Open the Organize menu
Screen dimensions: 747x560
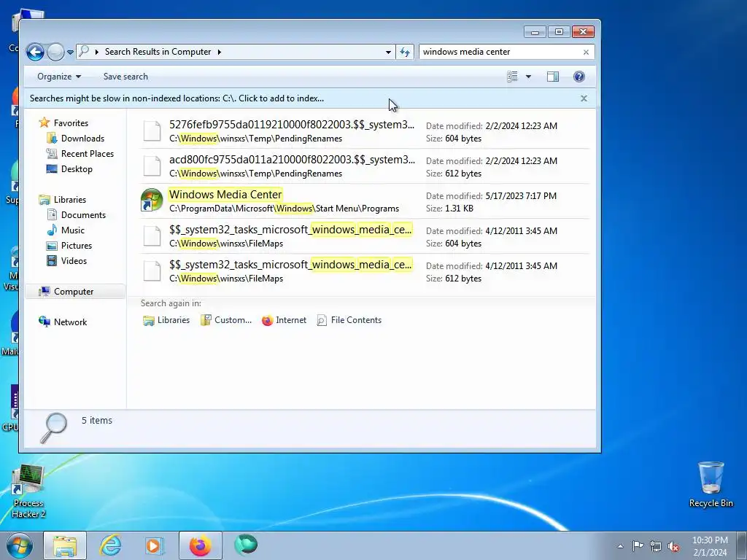pyautogui.click(x=59, y=77)
